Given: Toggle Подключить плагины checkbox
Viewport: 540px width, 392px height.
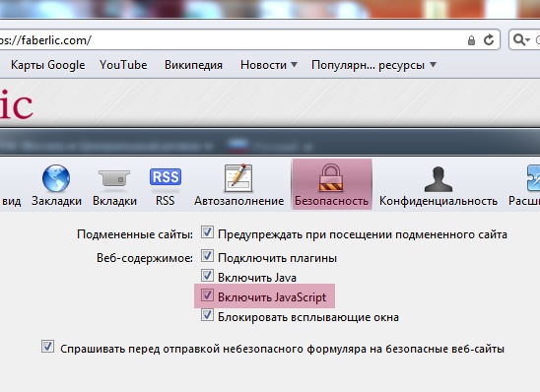Looking at the screenshot, I should [x=207, y=256].
